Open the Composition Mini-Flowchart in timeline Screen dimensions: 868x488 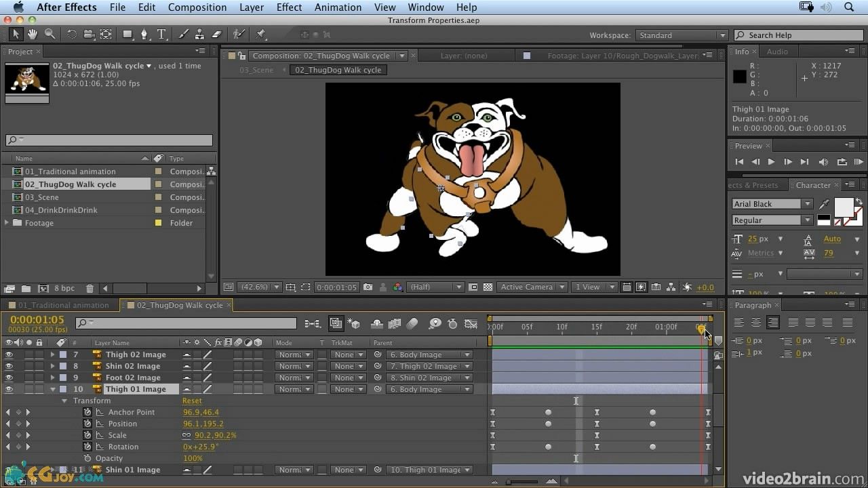pyautogui.click(x=312, y=324)
